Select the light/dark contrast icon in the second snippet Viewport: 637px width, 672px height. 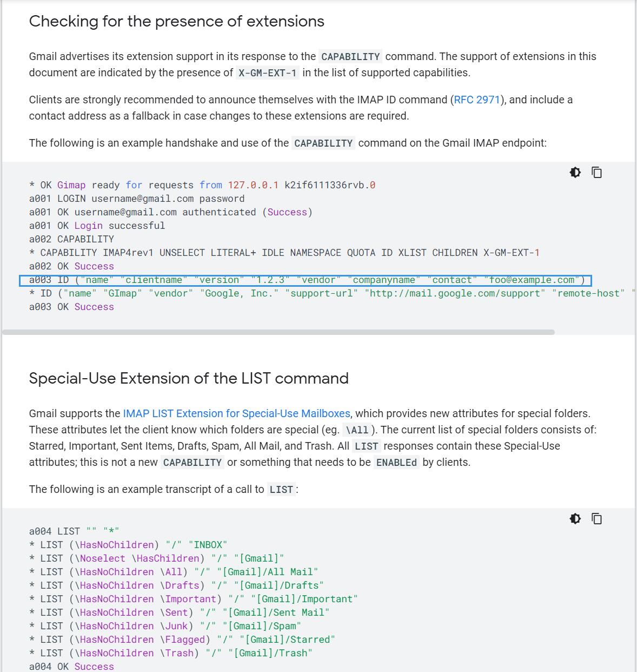(x=575, y=518)
